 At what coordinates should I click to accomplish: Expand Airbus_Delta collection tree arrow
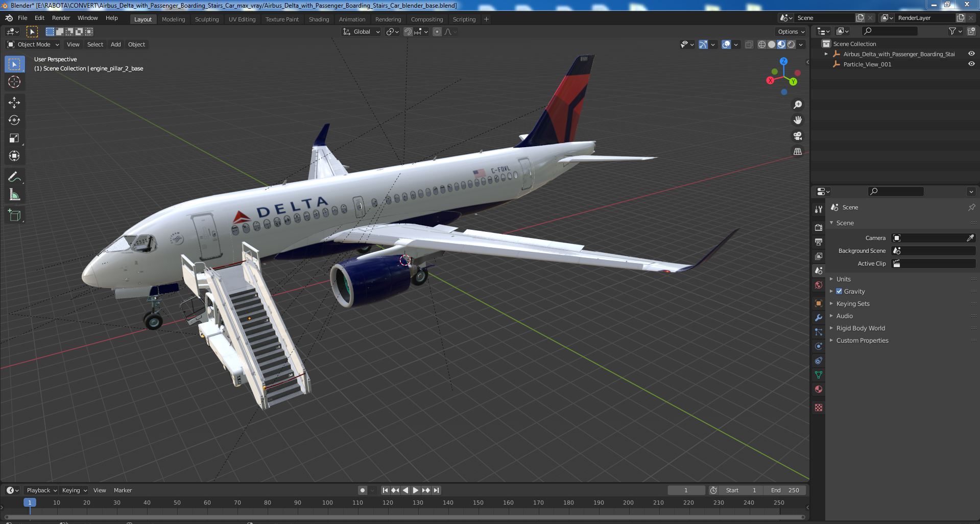point(826,54)
